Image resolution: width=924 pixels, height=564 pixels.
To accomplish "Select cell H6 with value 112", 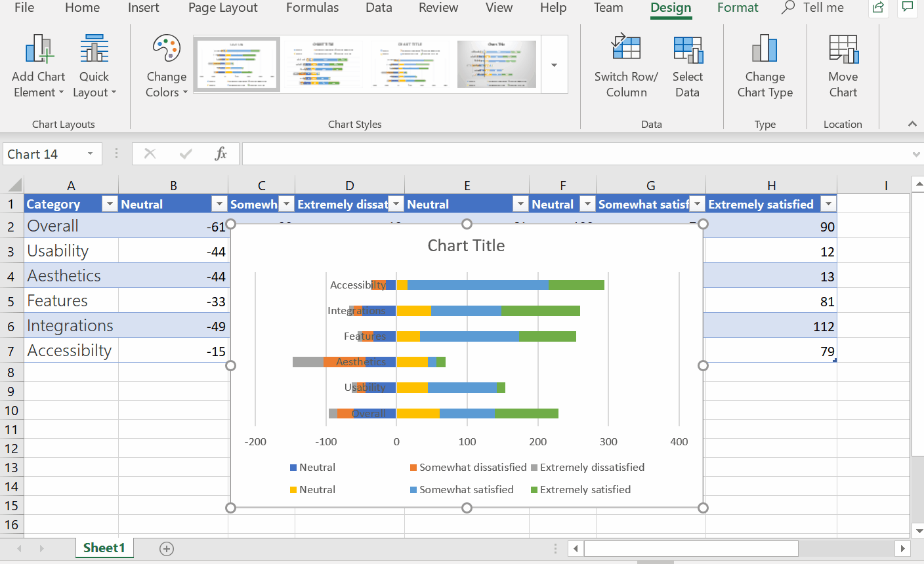I will (771, 326).
